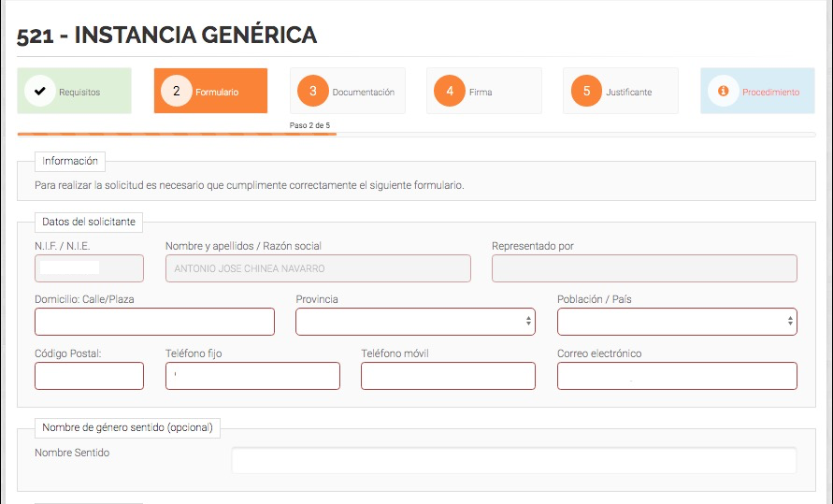Open the Procedimiento information link
Image resolution: width=833 pixels, height=504 pixels.
[757, 91]
